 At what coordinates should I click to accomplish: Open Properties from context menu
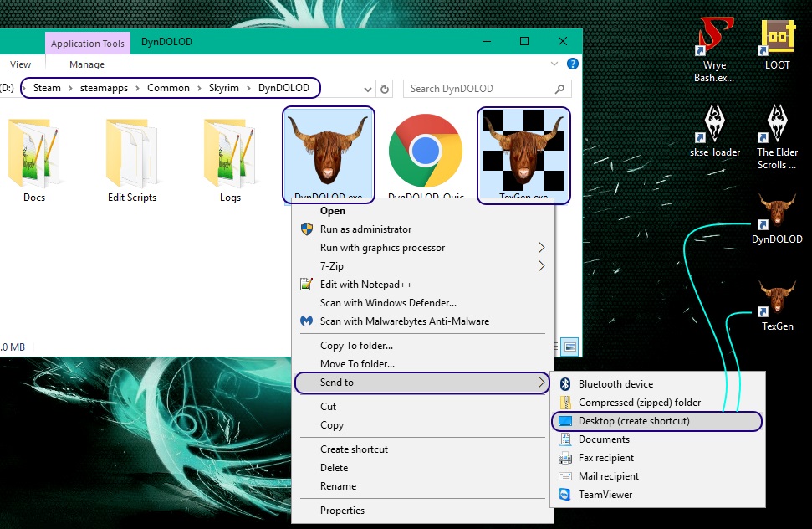(x=422, y=511)
